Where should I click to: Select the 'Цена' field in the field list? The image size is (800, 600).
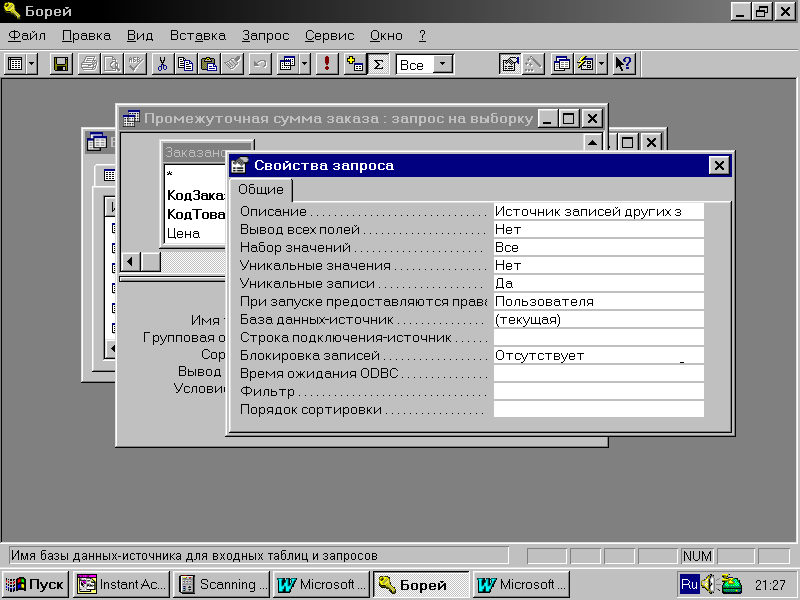point(195,233)
